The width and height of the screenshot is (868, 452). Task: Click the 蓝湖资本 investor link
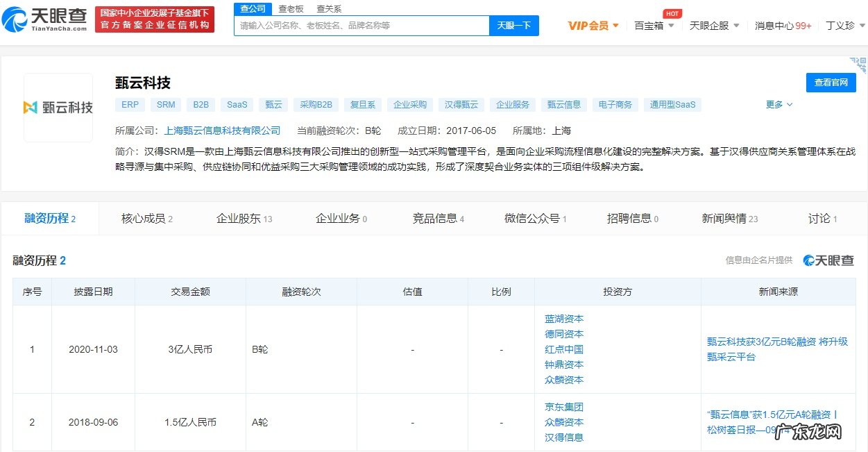(563, 319)
